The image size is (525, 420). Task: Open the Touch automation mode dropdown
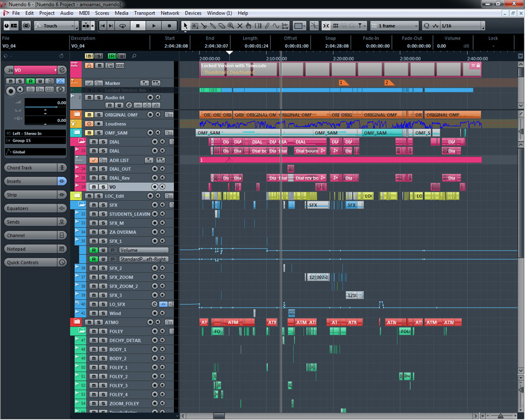coord(55,26)
